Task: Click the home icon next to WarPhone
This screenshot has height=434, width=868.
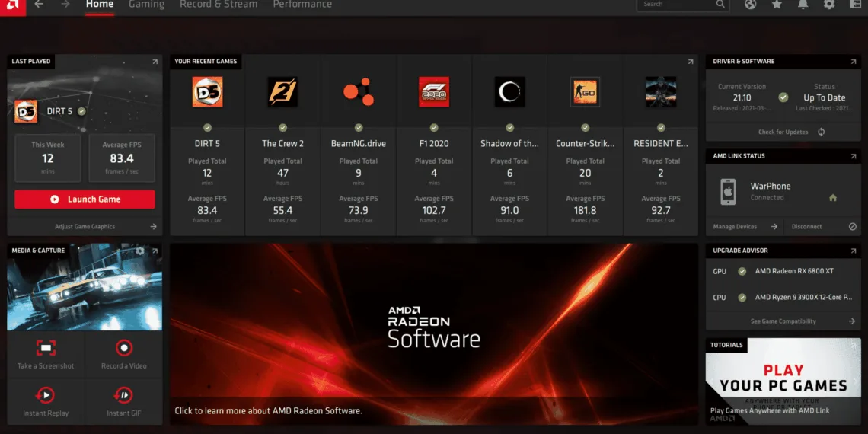Action: [832, 198]
